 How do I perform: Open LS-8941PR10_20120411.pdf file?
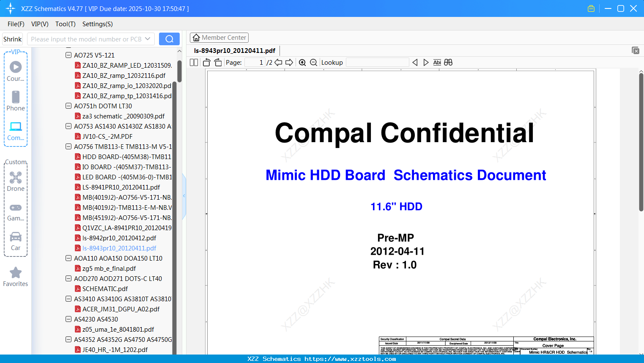[118, 187]
